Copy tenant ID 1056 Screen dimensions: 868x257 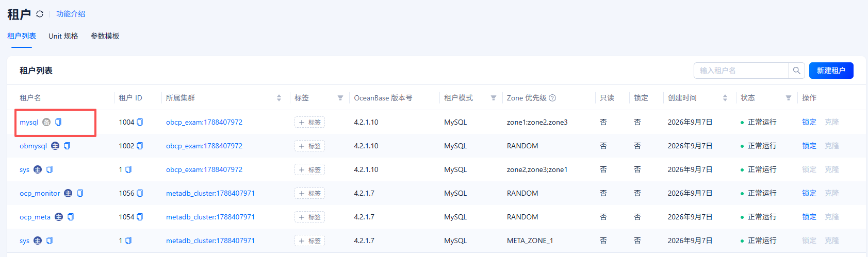(x=140, y=193)
